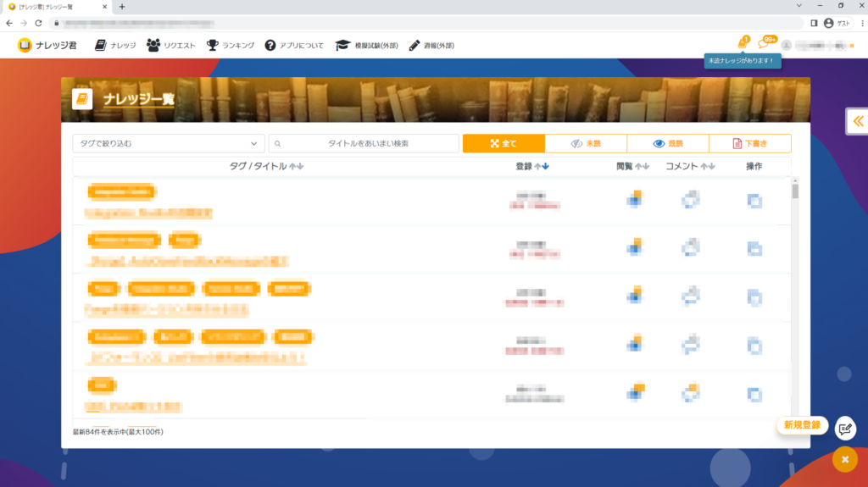868x487 pixels.
Task: Show 下書き drafts only
Action: (x=749, y=144)
